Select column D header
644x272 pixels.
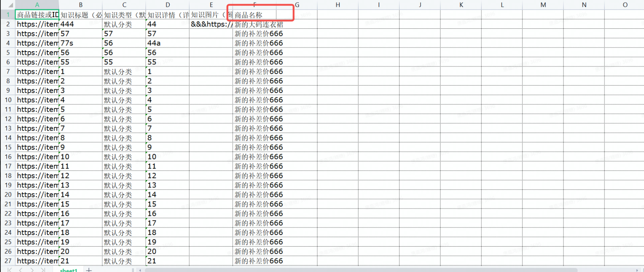click(x=168, y=5)
